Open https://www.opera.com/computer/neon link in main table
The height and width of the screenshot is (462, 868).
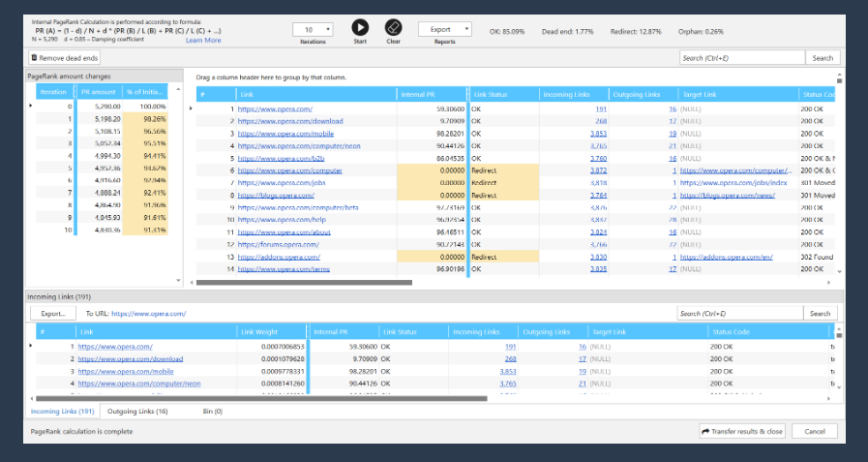tap(299, 145)
